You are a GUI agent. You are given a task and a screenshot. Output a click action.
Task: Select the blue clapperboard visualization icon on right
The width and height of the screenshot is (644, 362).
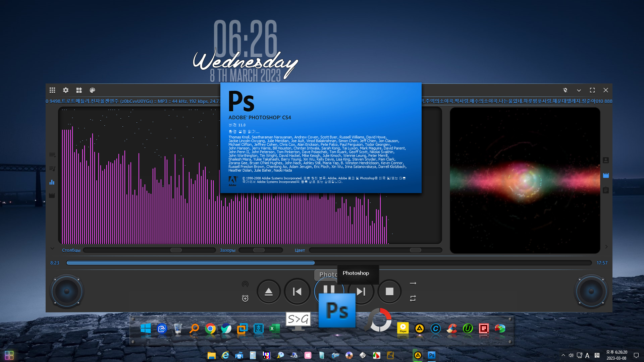pyautogui.click(x=606, y=175)
